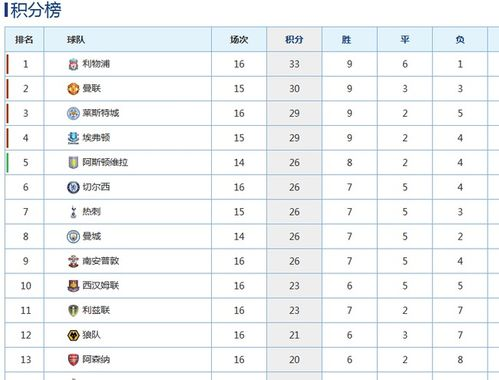Click the Aston Villa crest icon

click(73, 163)
